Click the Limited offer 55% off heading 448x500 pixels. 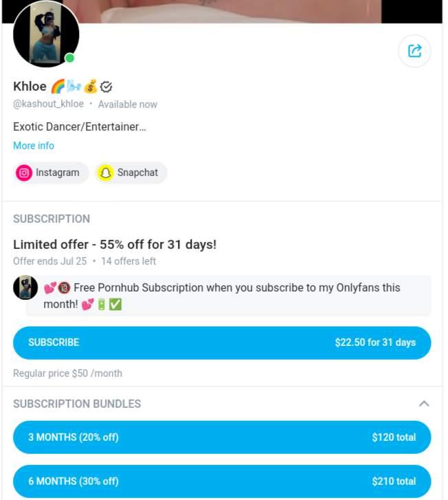click(x=115, y=245)
